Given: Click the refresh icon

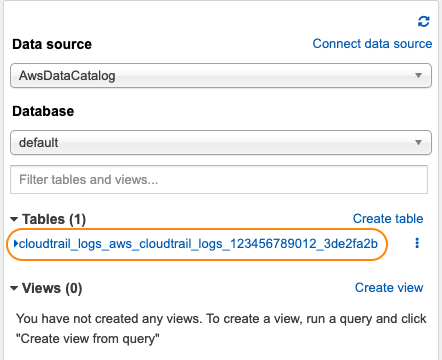Looking at the screenshot, I should point(424,22).
